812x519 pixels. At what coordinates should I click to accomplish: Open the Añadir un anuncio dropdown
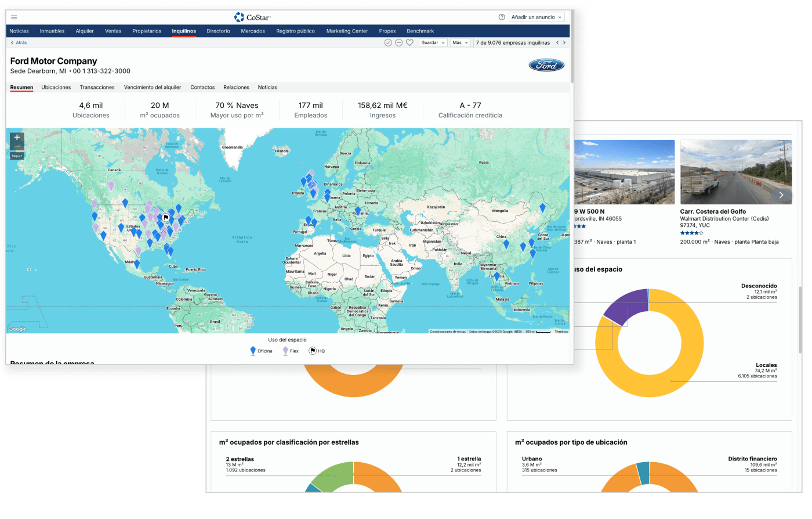[536, 17]
